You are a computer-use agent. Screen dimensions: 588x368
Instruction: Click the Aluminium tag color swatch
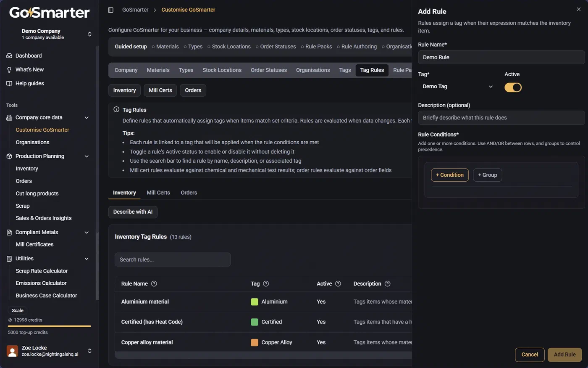tap(255, 302)
